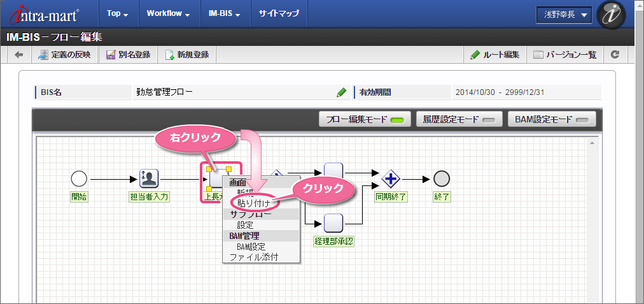644x304 pixels.
Task: Open the サイトマップ link
Action: pos(279,13)
